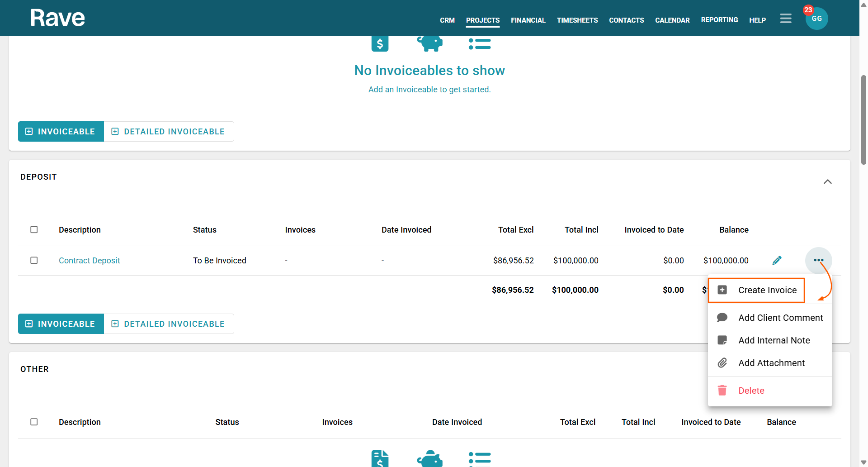868x467 pixels.
Task: Click the Contract Deposit balance $100,000.00
Action: 726,260
